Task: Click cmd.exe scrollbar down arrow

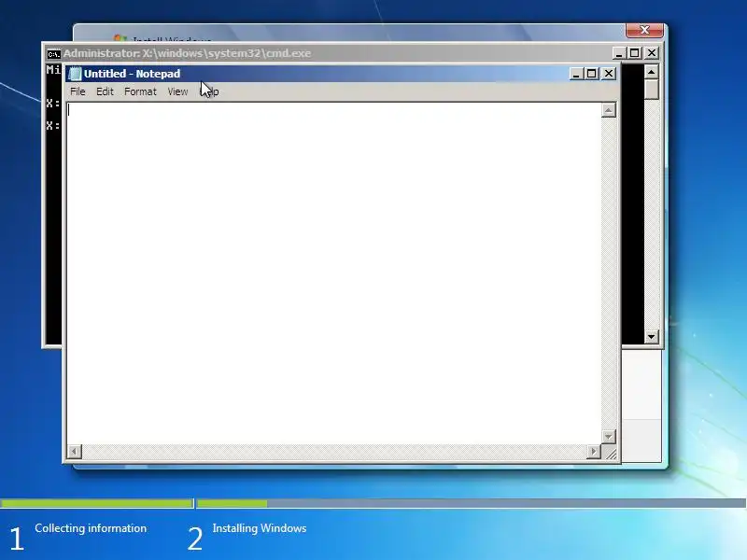Action: click(651, 337)
